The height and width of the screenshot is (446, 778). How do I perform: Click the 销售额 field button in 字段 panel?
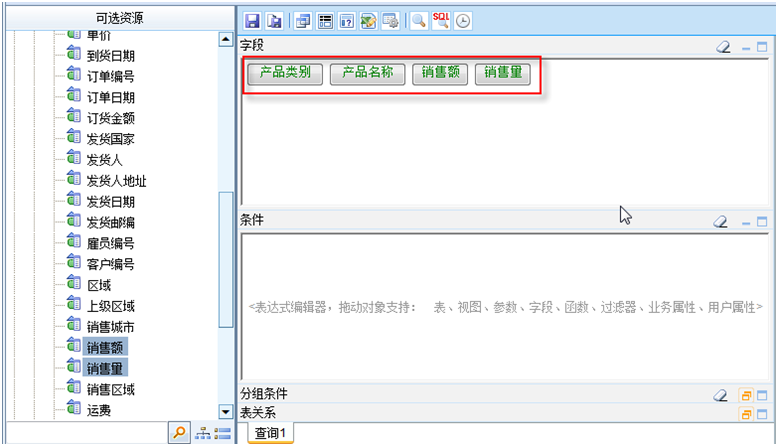[x=440, y=73]
